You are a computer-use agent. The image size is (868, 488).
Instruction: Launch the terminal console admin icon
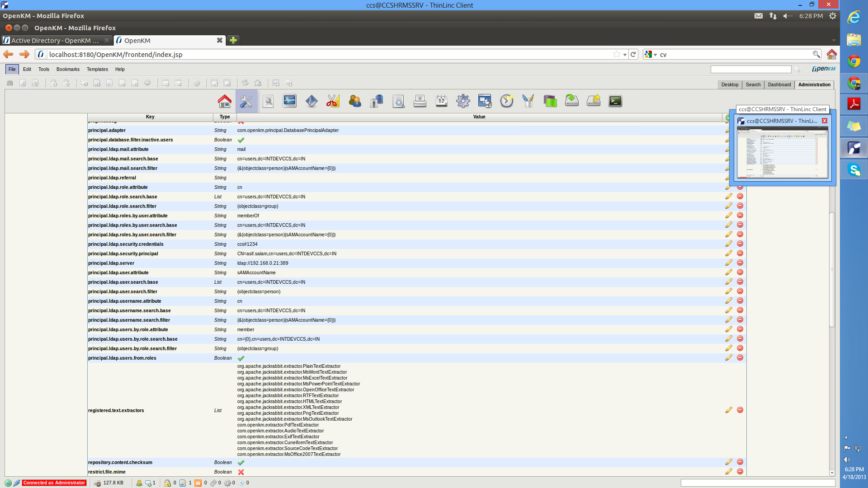point(615,101)
